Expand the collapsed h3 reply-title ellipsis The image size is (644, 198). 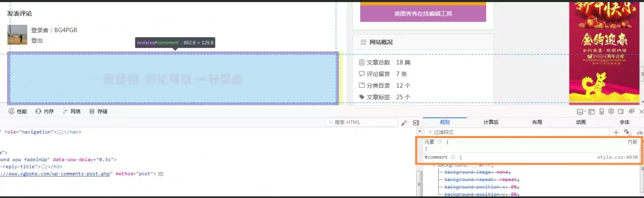(x=44, y=167)
